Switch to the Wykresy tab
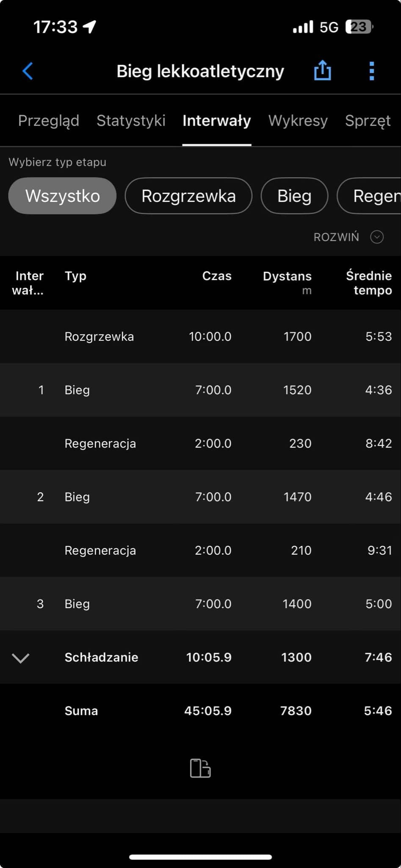 pos(298,121)
